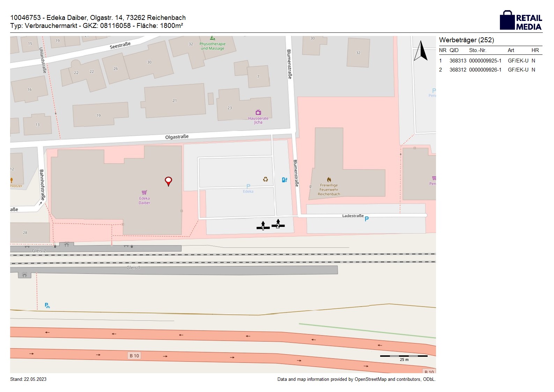Viewport: 554px width, 392px height.
Task: Click the red location pin on Edeka Daiber
Action: 168,181
